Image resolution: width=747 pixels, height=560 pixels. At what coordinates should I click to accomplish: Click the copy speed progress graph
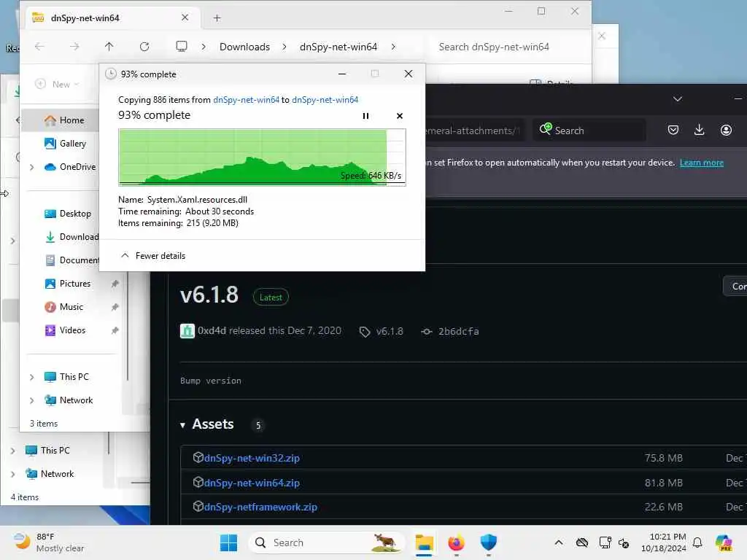click(262, 157)
